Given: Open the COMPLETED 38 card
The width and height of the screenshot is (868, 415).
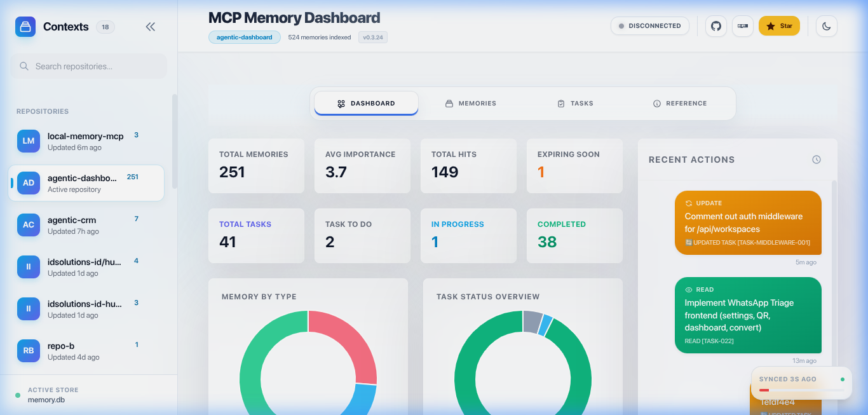Looking at the screenshot, I should [x=574, y=236].
